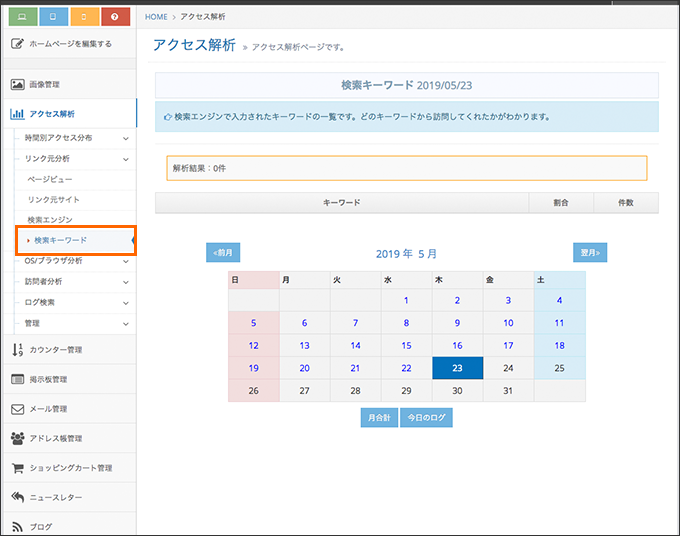Select May 18 in the calendar
The image size is (680, 536).
click(559, 345)
